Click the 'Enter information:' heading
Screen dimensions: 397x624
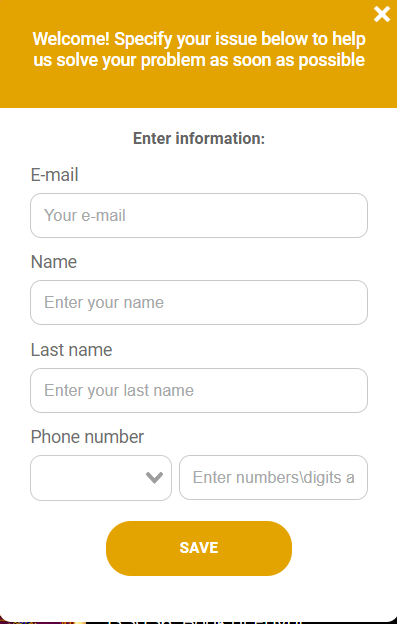point(199,138)
